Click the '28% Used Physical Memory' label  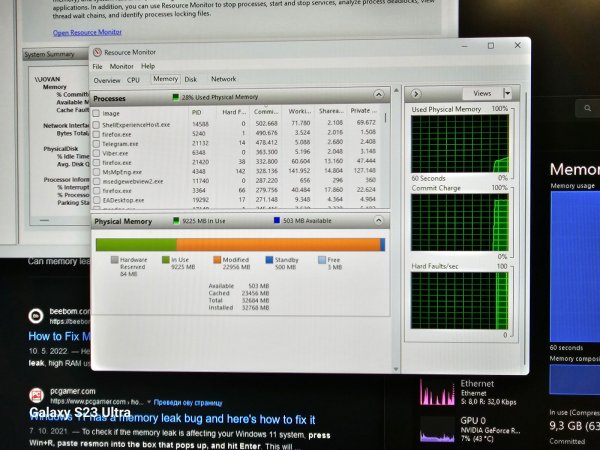220,97
